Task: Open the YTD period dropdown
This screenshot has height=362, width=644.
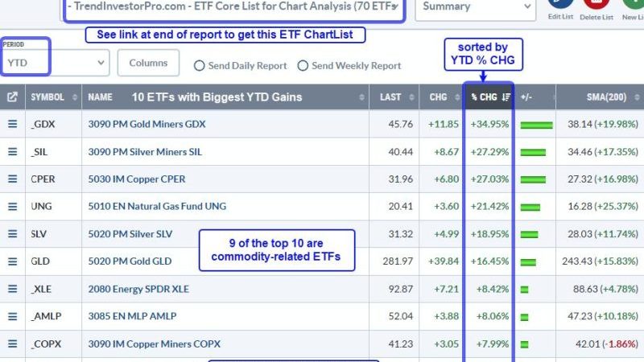Action: click(55, 63)
